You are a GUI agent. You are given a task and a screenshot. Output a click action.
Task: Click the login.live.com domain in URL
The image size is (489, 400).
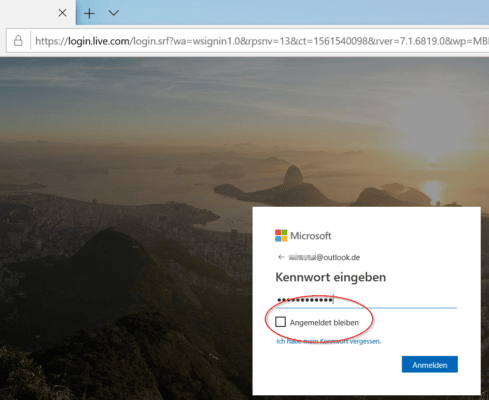pos(99,41)
